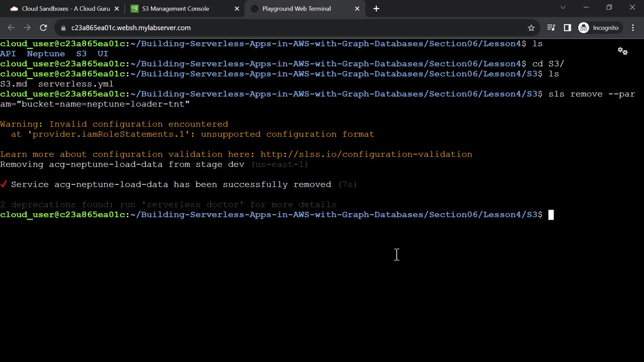Go back with the back arrow
Image resolution: width=644 pixels, height=362 pixels.
[x=11, y=28]
